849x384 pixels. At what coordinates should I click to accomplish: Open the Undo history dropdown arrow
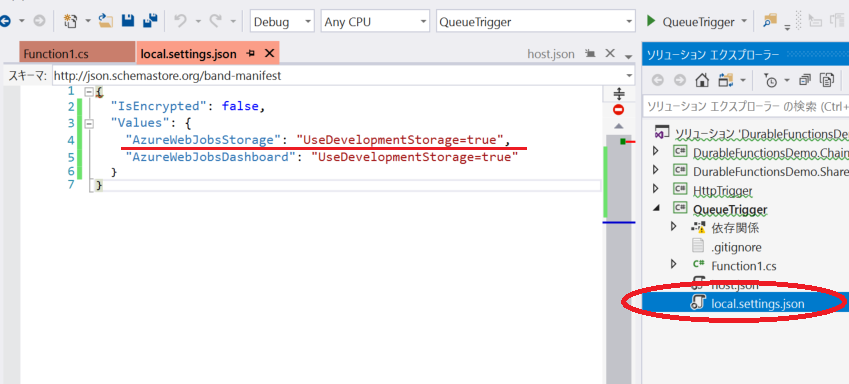click(198, 22)
